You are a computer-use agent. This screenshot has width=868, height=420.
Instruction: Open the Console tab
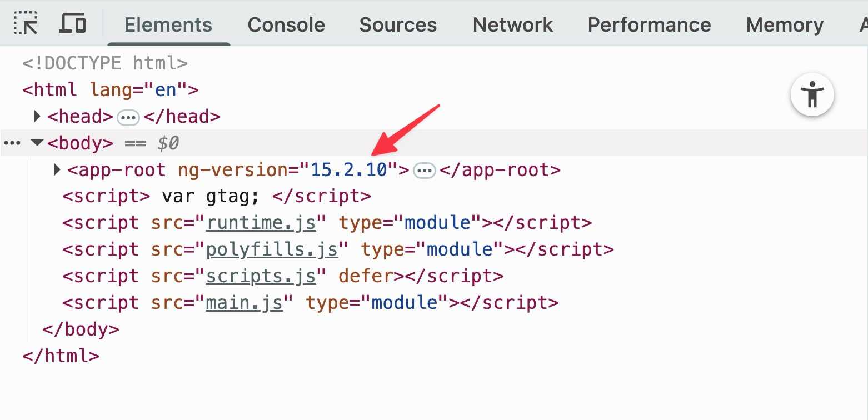tap(286, 24)
